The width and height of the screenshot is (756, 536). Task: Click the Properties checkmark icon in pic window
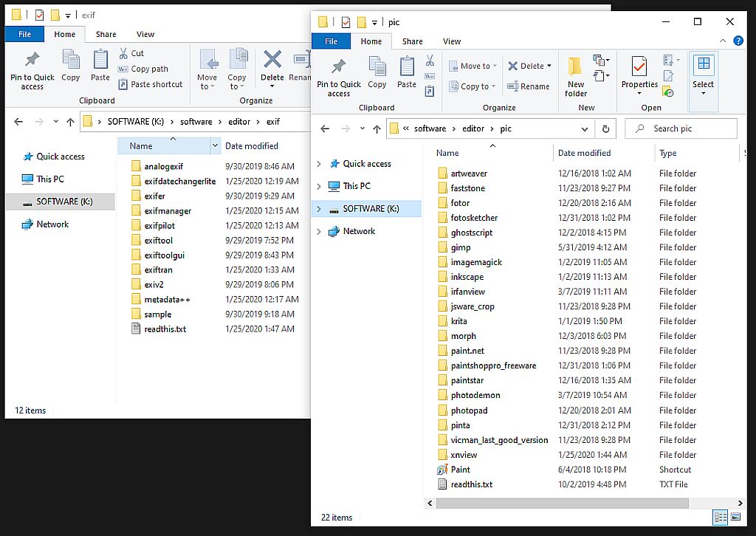click(639, 66)
